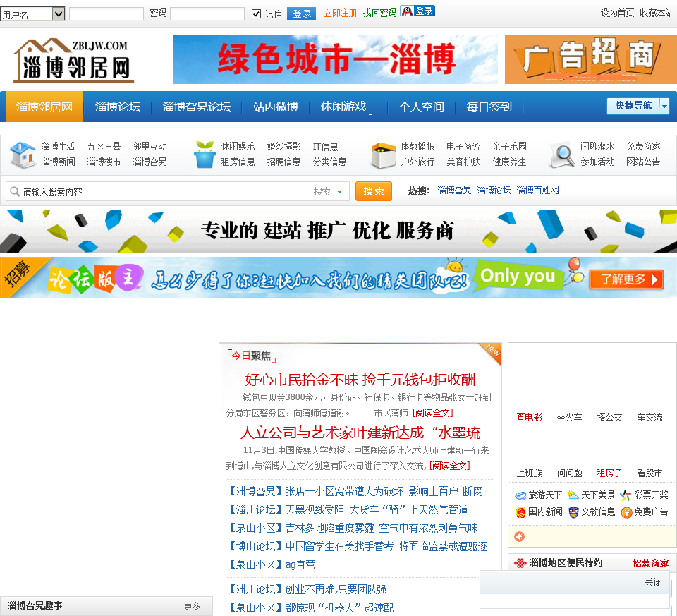Screen dimensions: 677x616
Task: Click the orange speaker announcement icon
Action: tap(520, 536)
